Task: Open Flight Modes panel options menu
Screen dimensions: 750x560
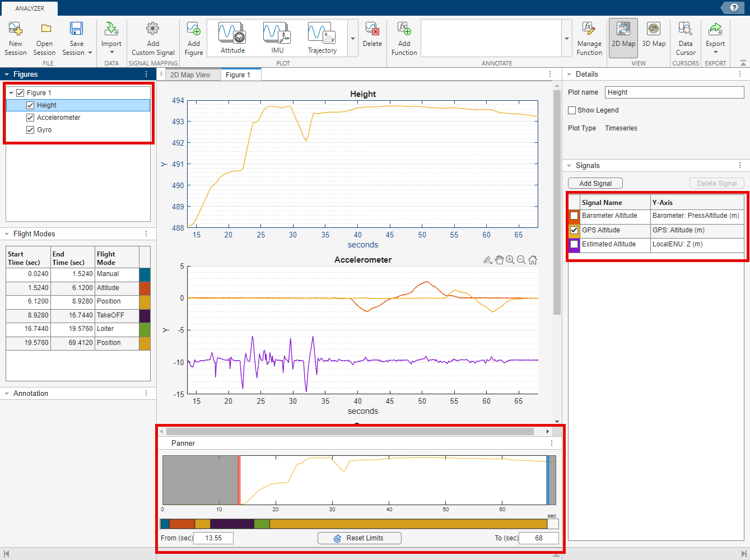Action: (146, 234)
